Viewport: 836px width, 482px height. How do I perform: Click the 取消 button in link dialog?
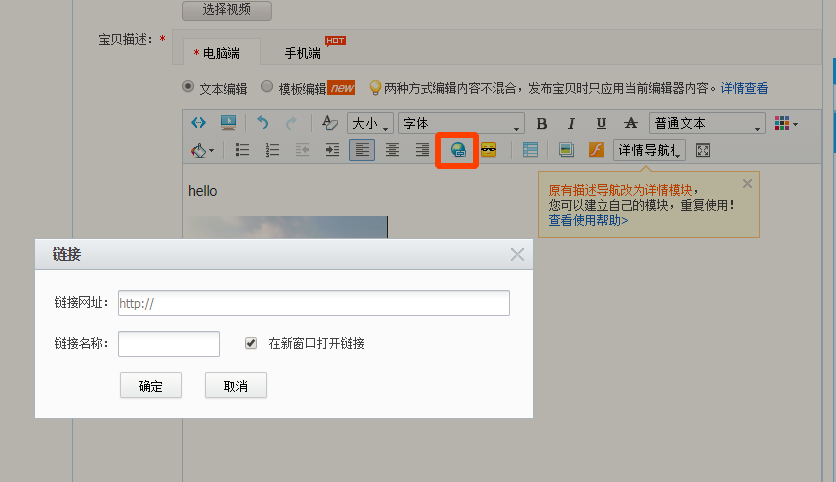pyautogui.click(x=236, y=385)
